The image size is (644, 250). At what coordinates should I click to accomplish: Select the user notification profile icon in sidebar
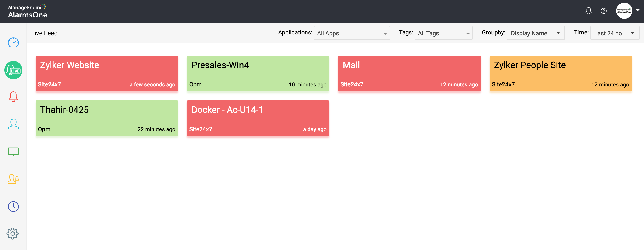pyautogui.click(x=13, y=179)
